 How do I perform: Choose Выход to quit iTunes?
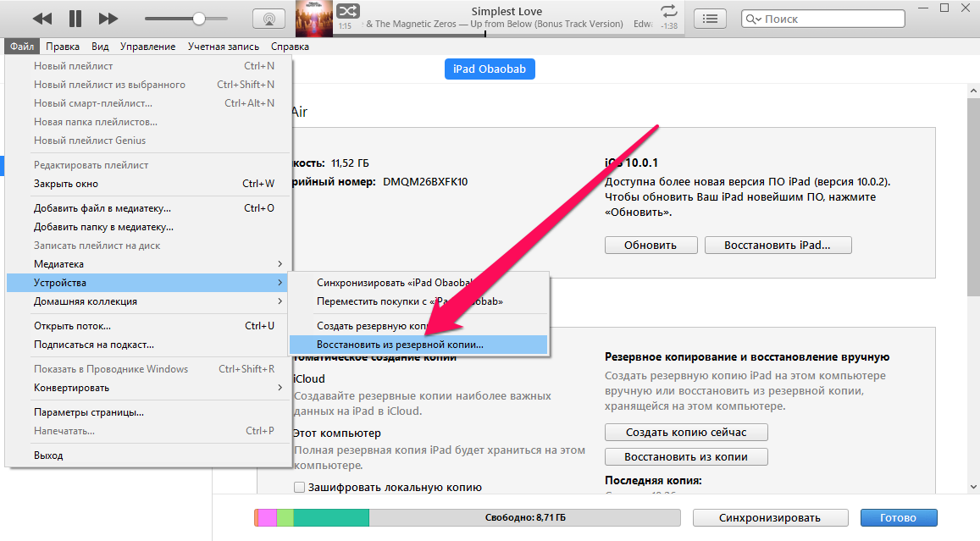tap(148, 455)
